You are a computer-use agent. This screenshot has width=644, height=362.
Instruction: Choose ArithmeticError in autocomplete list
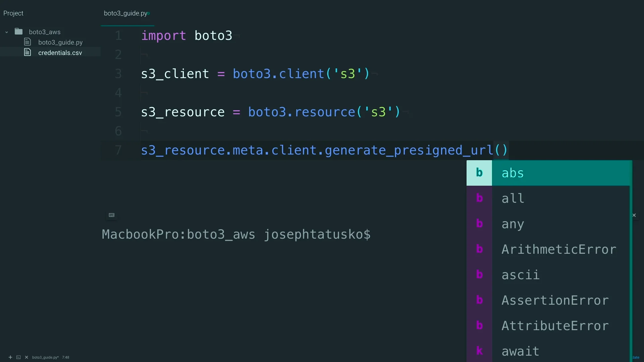click(x=558, y=249)
